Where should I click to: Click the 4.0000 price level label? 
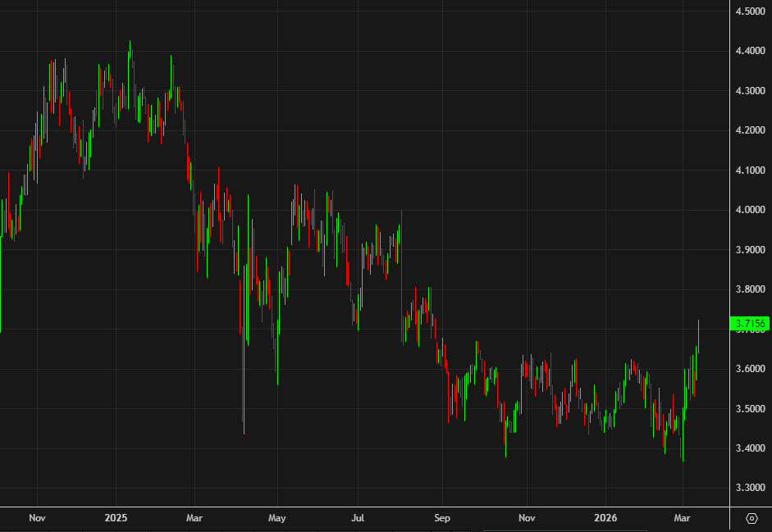coord(749,210)
